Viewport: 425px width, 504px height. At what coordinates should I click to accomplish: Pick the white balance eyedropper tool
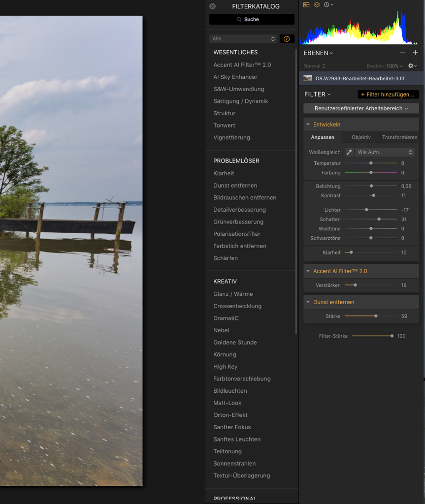(349, 153)
